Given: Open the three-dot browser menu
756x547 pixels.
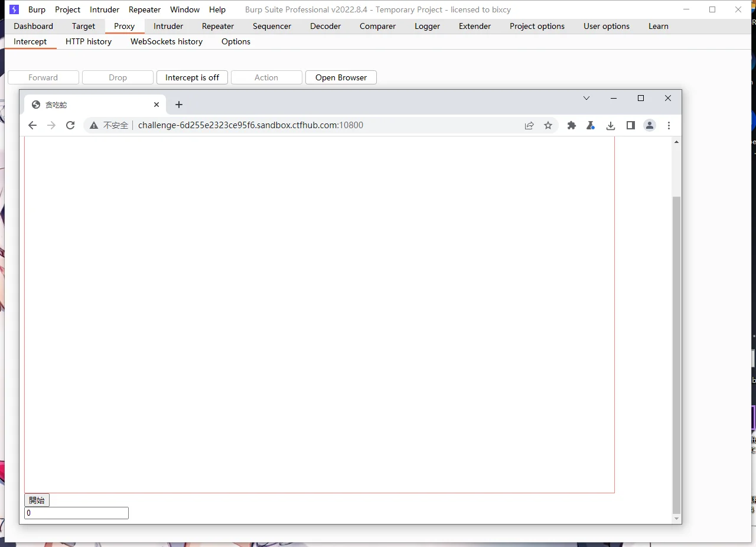Looking at the screenshot, I should pos(669,125).
